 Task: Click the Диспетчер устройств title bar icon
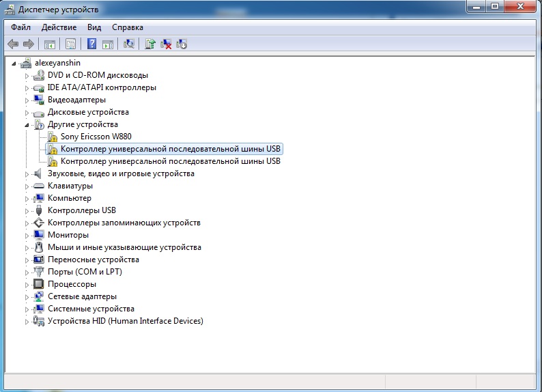(10, 10)
